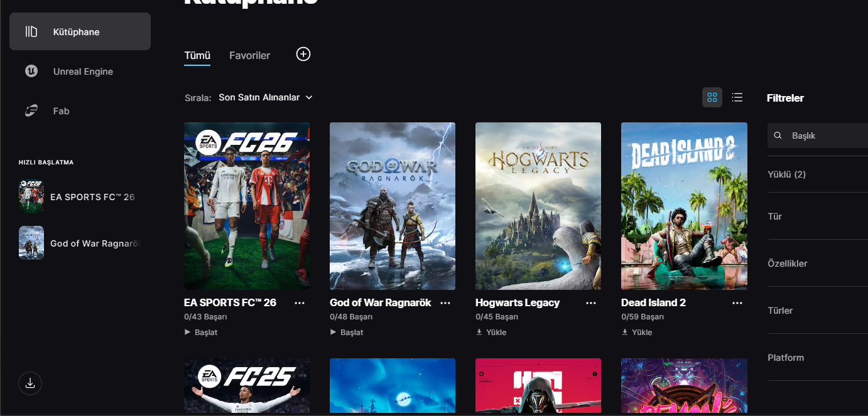Open God of War Ragnarök cover art
Viewport: 868px width, 416px height.
(x=393, y=206)
